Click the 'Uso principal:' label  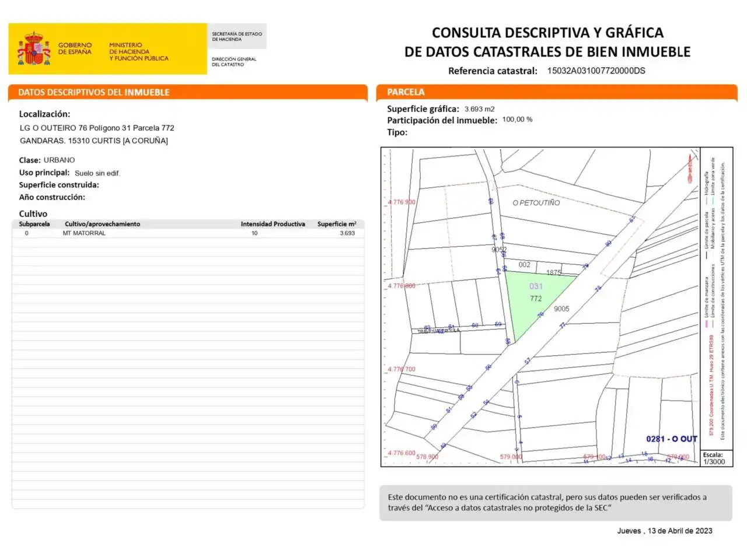(44, 173)
